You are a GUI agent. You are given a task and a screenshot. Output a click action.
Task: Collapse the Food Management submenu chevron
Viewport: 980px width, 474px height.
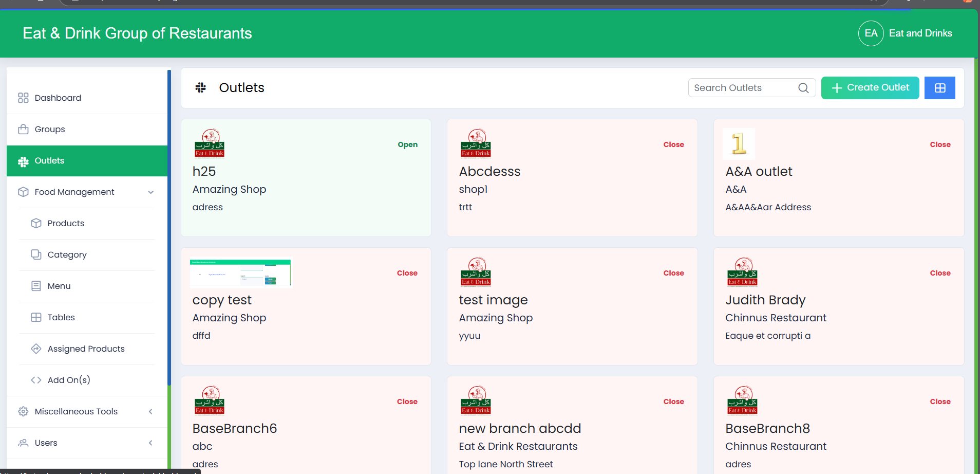(x=151, y=192)
